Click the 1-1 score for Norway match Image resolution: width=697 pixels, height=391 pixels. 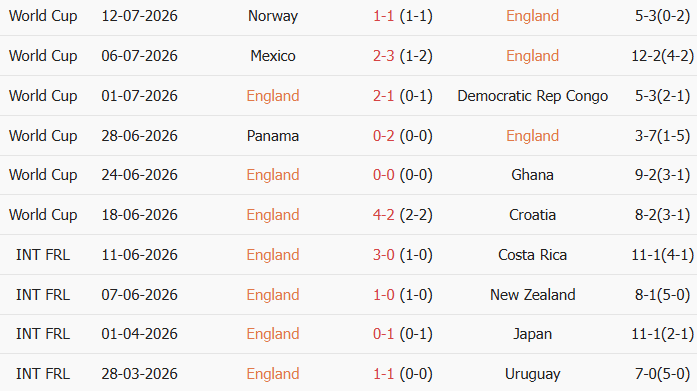pyautogui.click(x=383, y=16)
